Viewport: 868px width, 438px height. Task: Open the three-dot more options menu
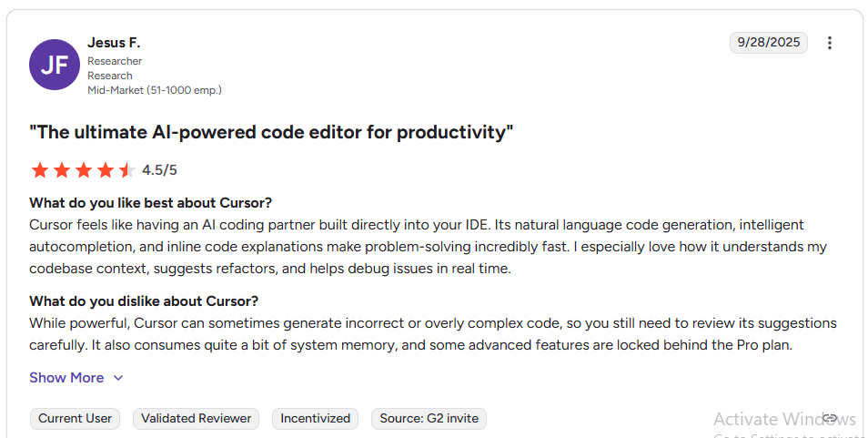[x=830, y=43]
